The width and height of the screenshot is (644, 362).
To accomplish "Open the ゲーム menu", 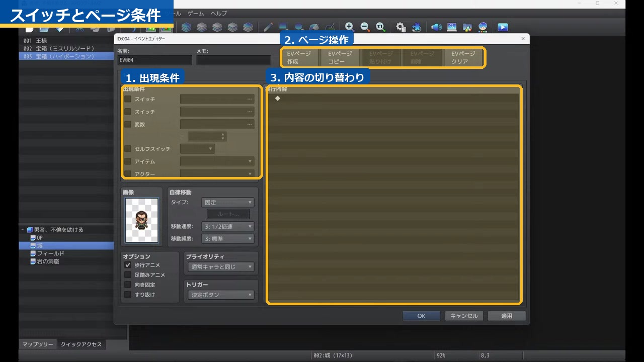I will click(196, 13).
